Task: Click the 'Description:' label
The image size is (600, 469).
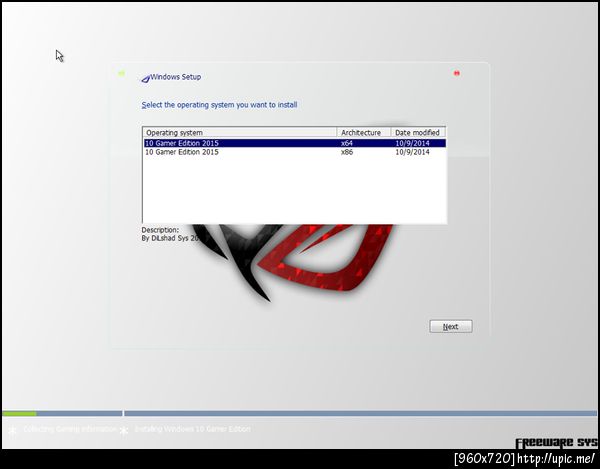Action: pos(160,230)
